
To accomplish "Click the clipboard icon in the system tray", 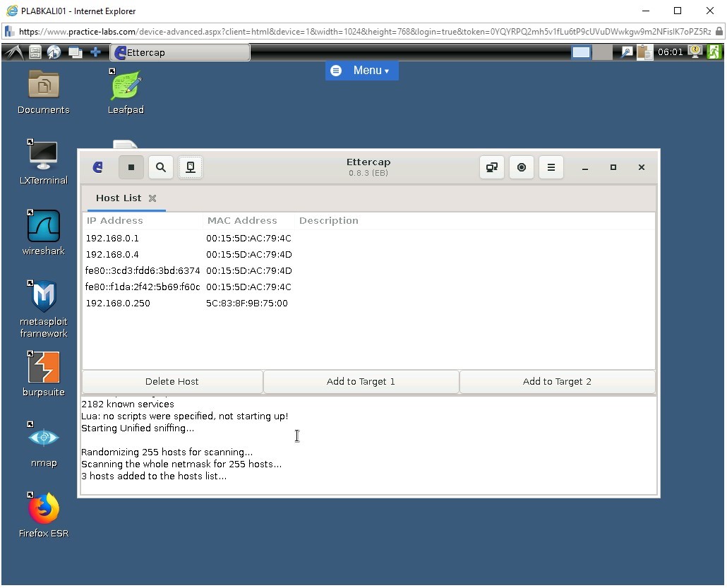I will 644,52.
